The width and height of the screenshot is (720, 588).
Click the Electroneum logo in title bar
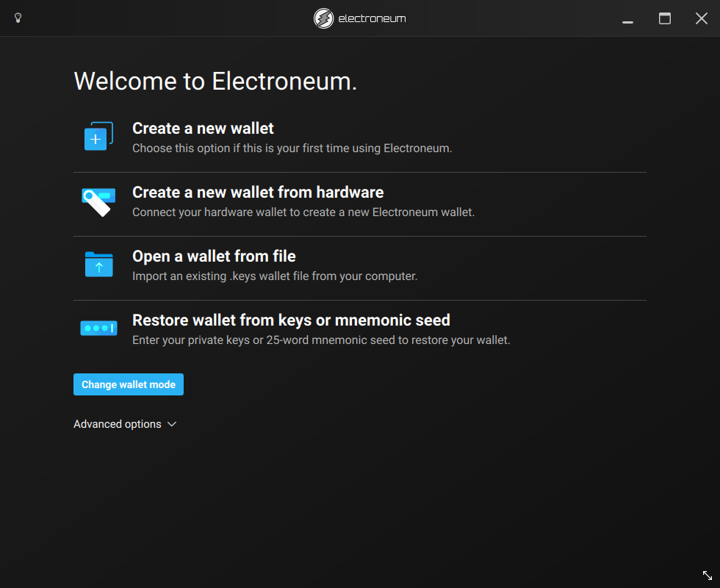324,18
